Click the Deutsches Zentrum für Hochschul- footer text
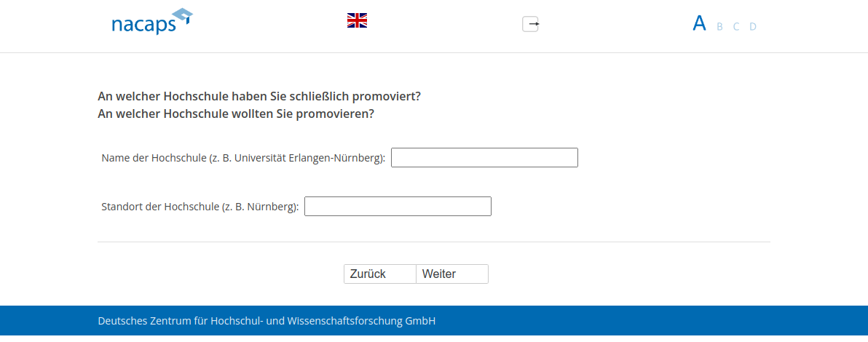Screen dimensions: 868x342 [267, 321]
